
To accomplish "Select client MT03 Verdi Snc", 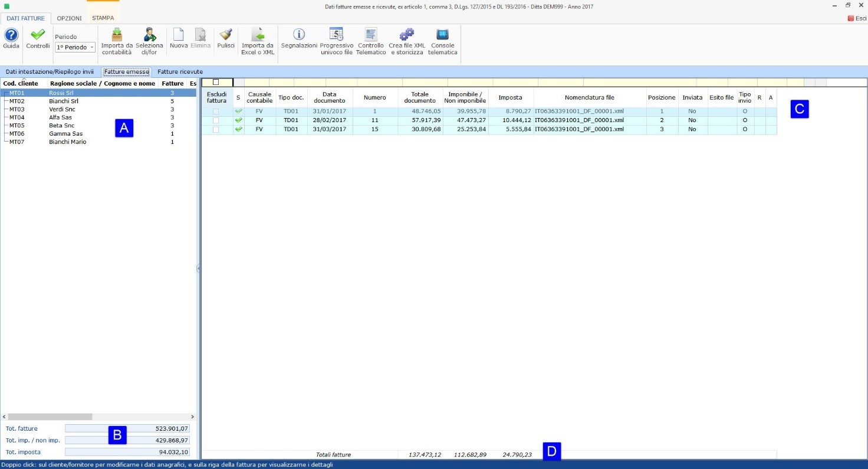I will 98,109.
